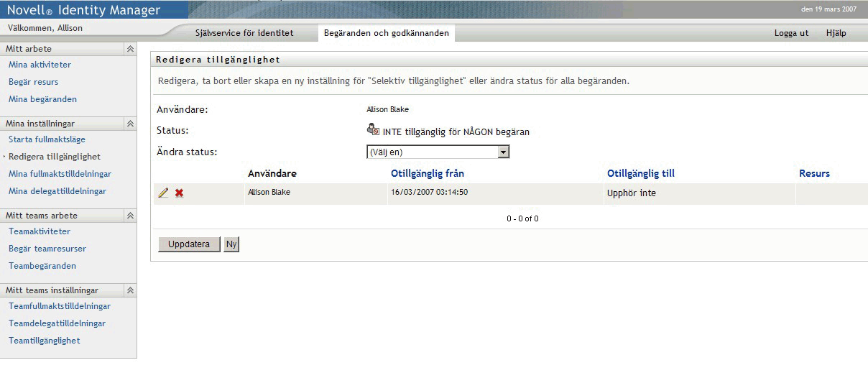The width and height of the screenshot is (868, 378).
Task: Click the pencil edit icon for Allison Blake
Action: coord(163,193)
